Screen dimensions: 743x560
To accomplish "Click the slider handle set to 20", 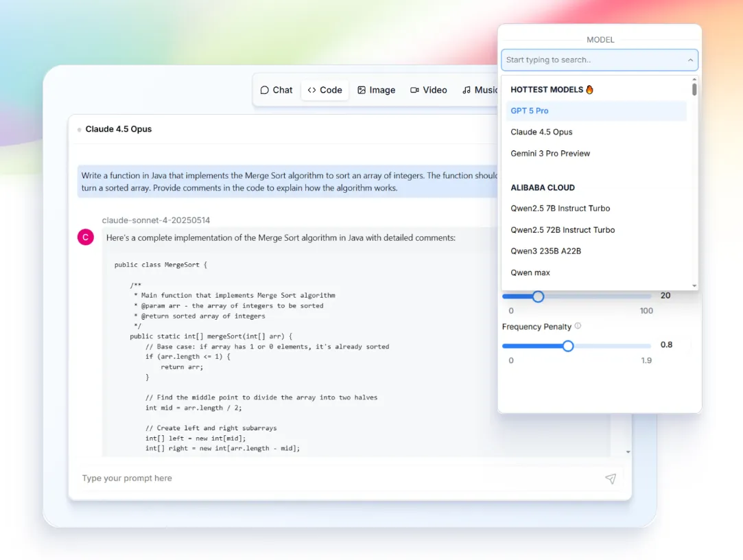I will click(x=538, y=296).
